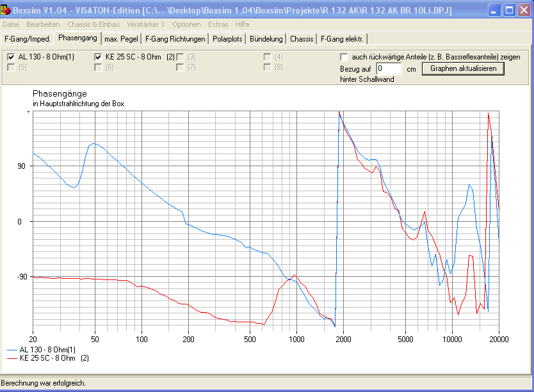
Task: Minimize the Boxsim window
Action: [x=495, y=10]
